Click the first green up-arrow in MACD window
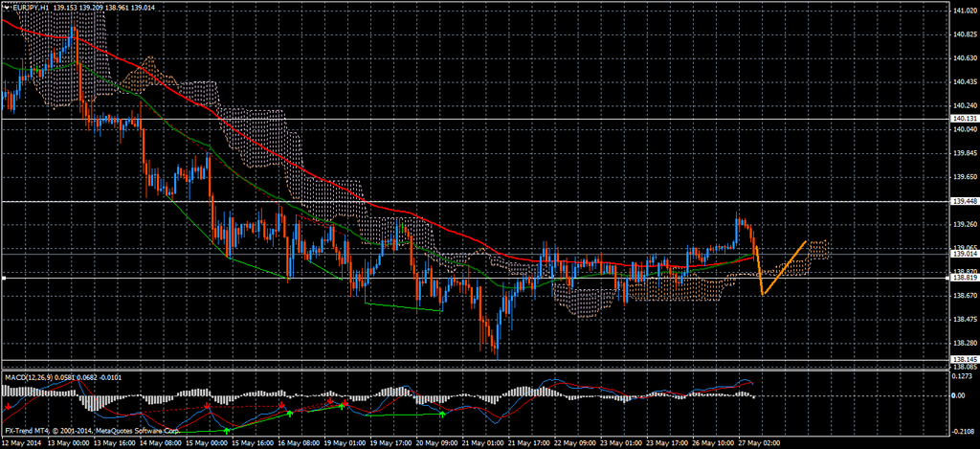This screenshot has height=449, width=980. pos(226,432)
